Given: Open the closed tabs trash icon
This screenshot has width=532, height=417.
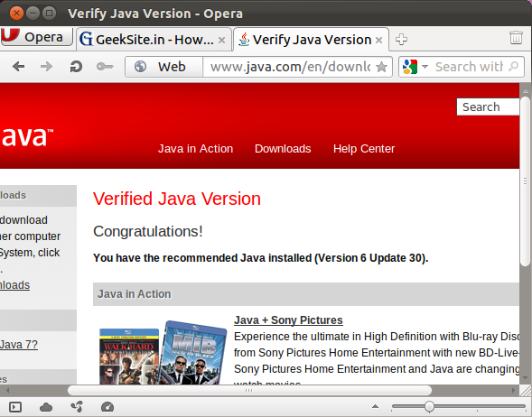Looking at the screenshot, I should 516,37.
